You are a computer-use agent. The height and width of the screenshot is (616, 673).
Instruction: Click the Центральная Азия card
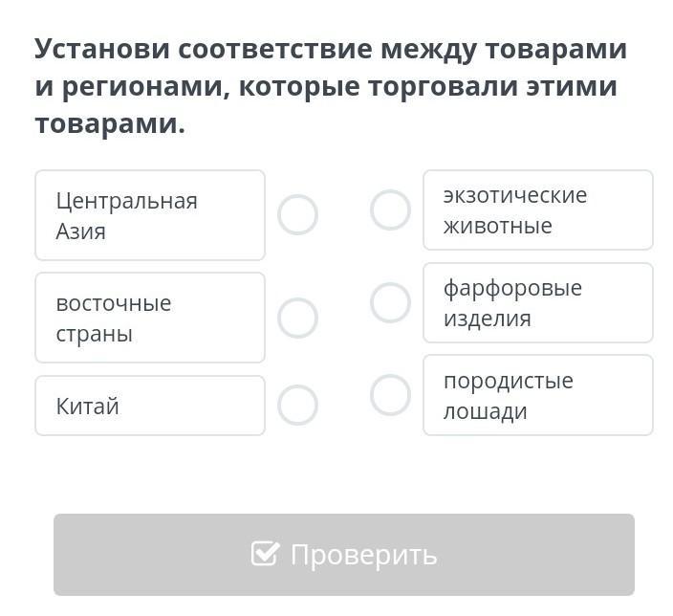(150, 215)
